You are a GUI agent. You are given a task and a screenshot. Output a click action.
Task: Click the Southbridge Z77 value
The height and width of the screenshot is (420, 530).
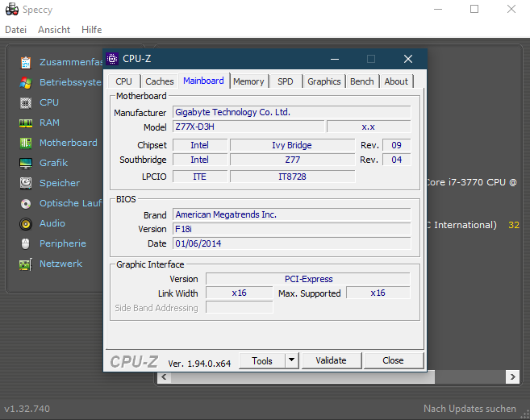[x=292, y=160]
